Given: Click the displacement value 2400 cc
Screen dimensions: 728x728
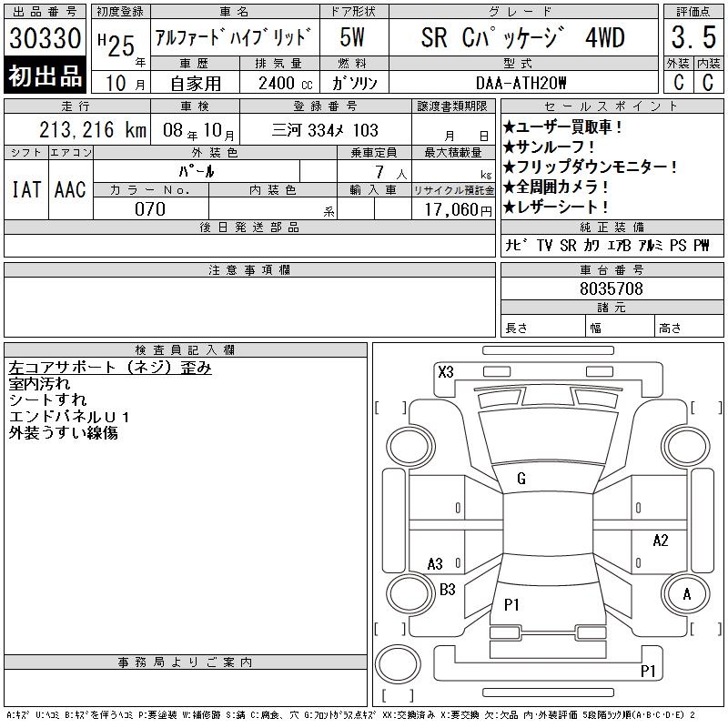Looking at the screenshot, I should point(285,84).
